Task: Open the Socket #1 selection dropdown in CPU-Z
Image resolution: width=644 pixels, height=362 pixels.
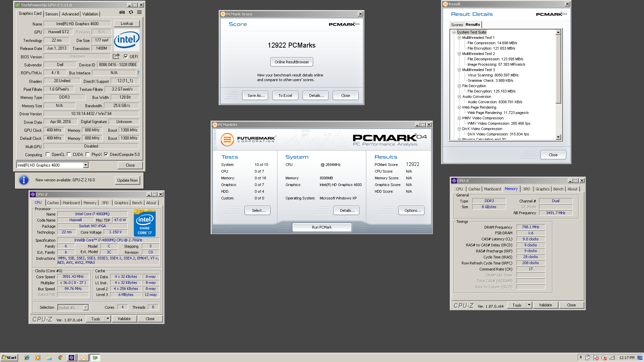Action: click(86, 307)
